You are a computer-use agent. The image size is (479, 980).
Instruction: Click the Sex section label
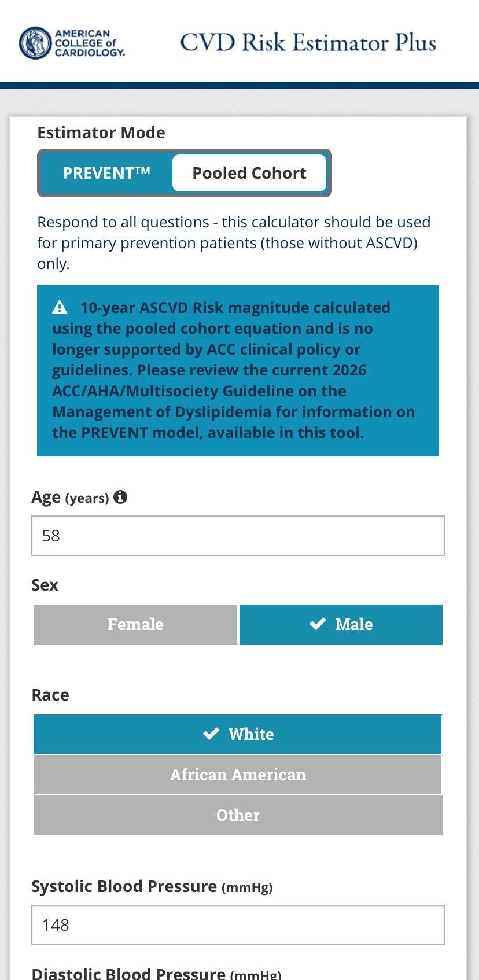(x=45, y=585)
